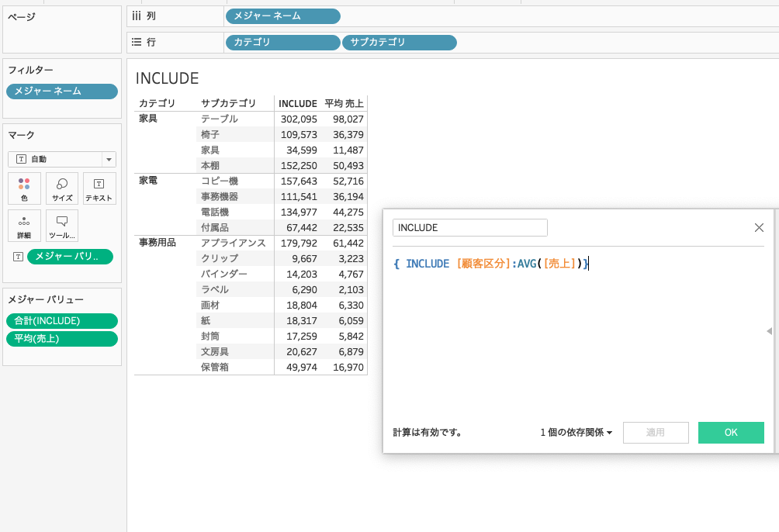Click the Text (テキスト) mark card
Image resolution: width=779 pixels, height=532 pixels.
[x=99, y=188]
